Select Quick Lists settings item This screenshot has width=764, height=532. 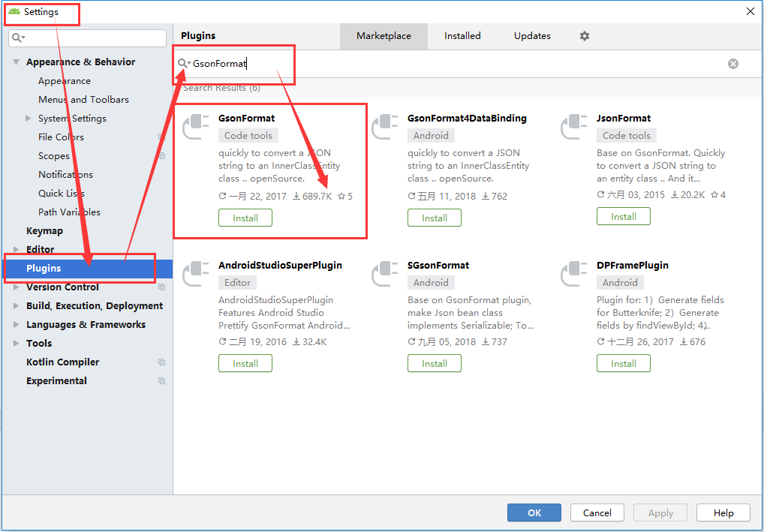tap(62, 194)
